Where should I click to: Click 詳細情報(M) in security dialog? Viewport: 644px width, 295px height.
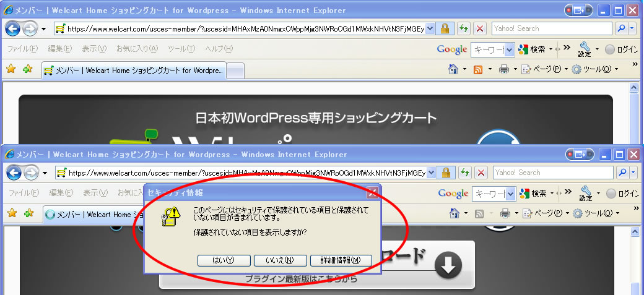point(341,260)
